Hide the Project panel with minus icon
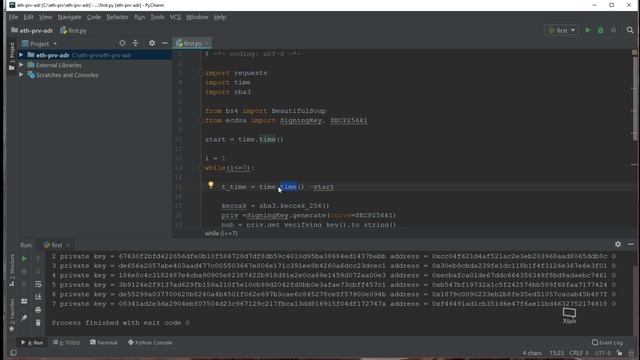640x360 pixels. pos(165,43)
